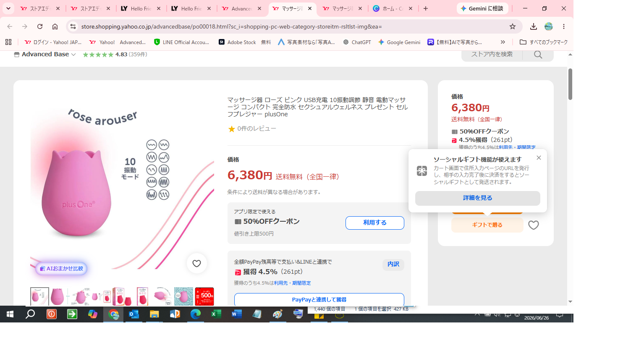Open the 【無料】AIで写真から bookmark

(x=455, y=42)
